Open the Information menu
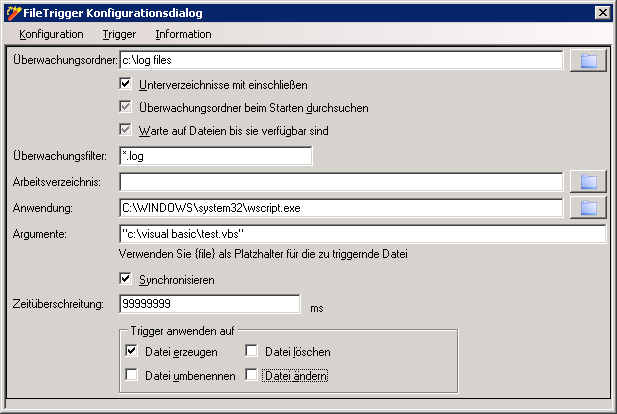This screenshot has height=414, width=617. pyautogui.click(x=183, y=34)
